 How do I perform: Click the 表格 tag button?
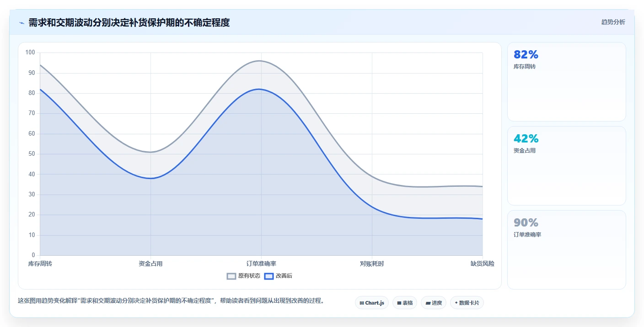click(405, 303)
